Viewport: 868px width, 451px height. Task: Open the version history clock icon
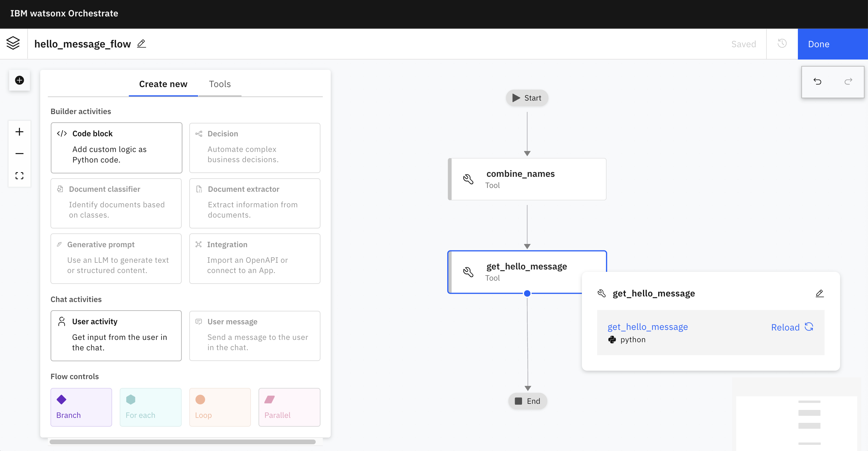pos(782,44)
